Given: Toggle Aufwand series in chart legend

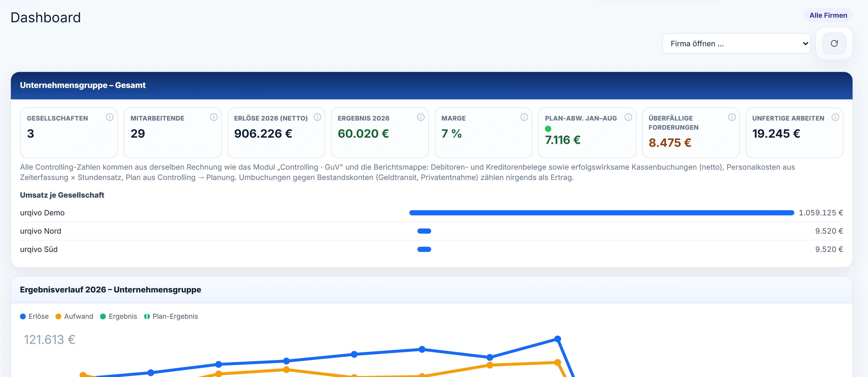Looking at the screenshot, I should 74,316.
